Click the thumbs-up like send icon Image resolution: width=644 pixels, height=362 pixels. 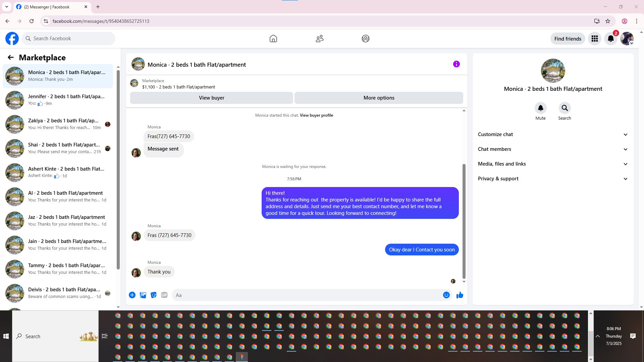[x=460, y=295]
